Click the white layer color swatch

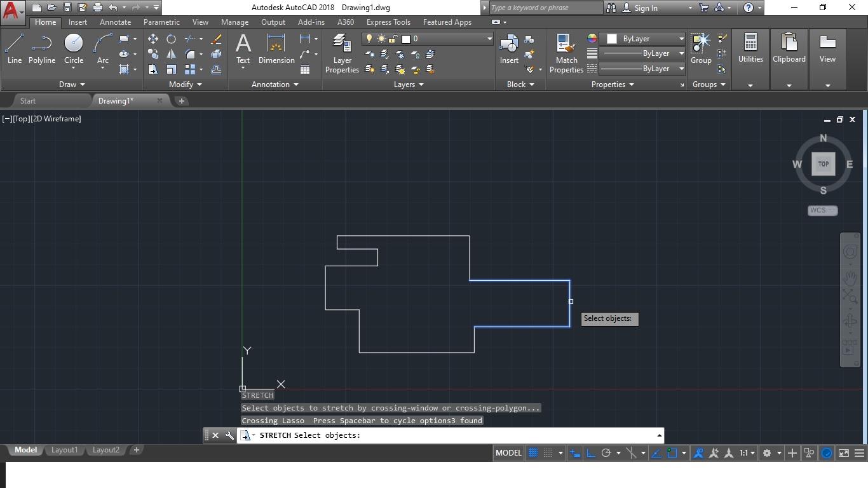[x=406, y=39]
